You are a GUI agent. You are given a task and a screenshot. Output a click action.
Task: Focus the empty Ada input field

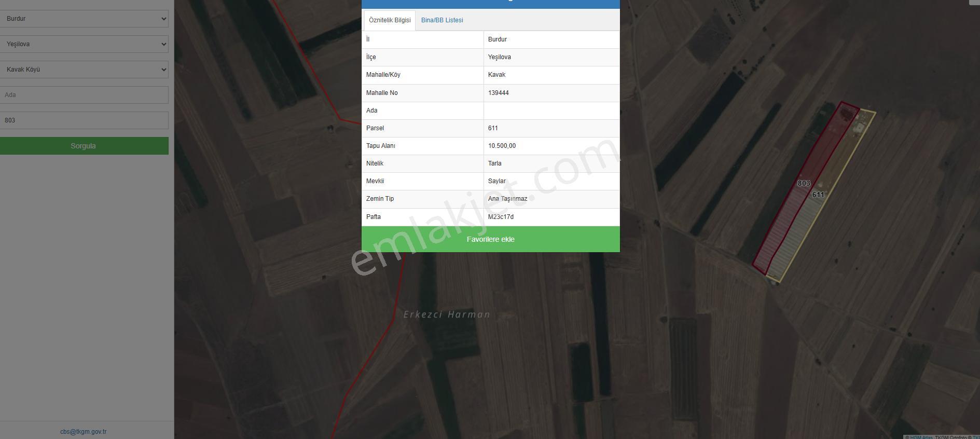click(84, 95)
